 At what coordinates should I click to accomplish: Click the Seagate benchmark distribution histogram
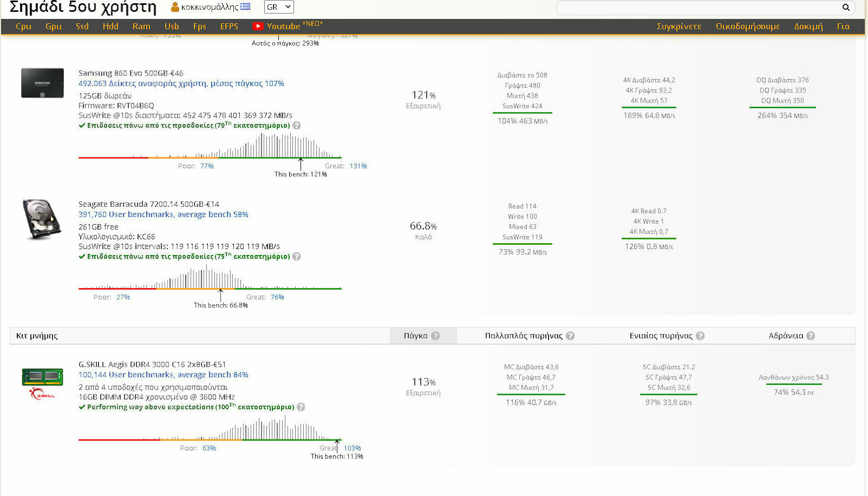(210, 278)
